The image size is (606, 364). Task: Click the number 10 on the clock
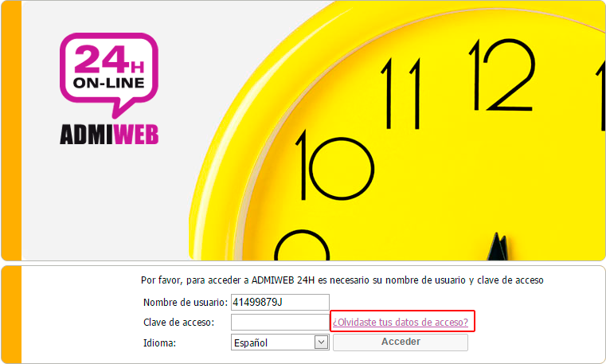coord(334,165)
